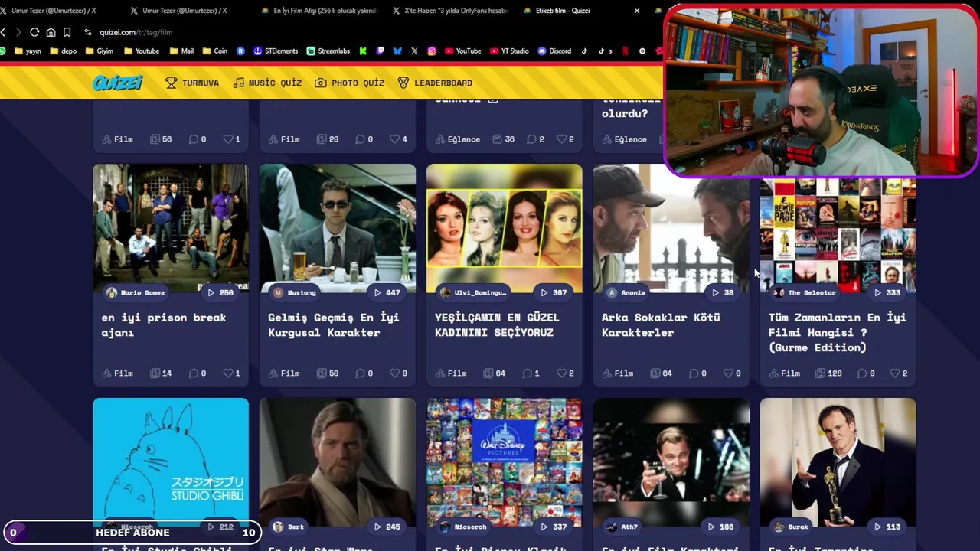Open Tarantino Oscar quiz thumbnail
The image size is (980, 551).
pyautogui.click(x=838, y=461)
